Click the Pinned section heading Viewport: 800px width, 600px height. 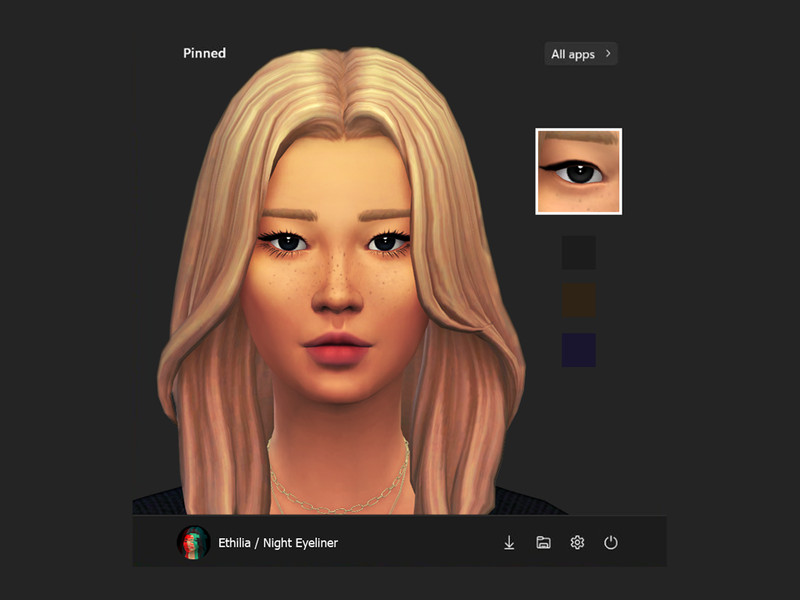coord(204,53)
